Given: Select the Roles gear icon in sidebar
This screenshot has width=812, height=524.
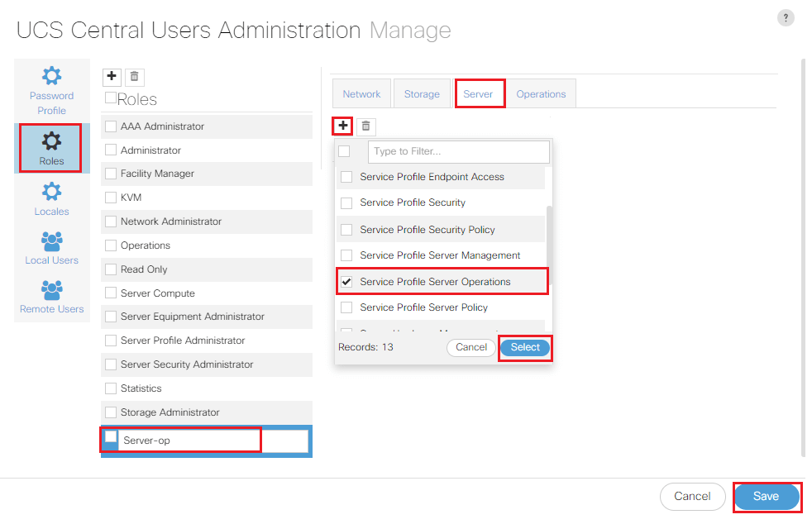Looking at the screenshot, I should pyautogui.click(x=51, y=141).
